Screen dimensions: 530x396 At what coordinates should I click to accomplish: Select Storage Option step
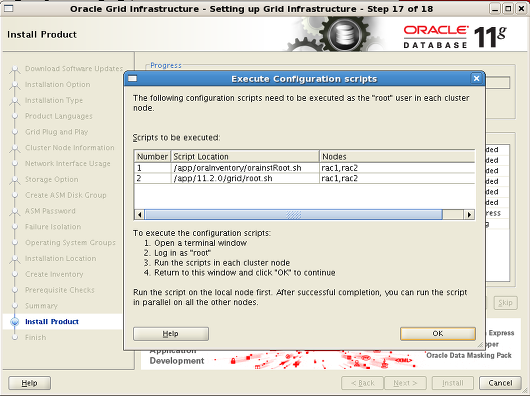click(x=51, y=179)
